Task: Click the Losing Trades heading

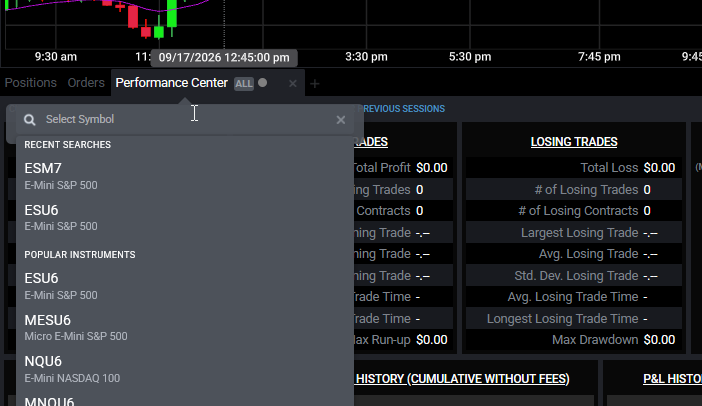Action: [x=574, y=142]
